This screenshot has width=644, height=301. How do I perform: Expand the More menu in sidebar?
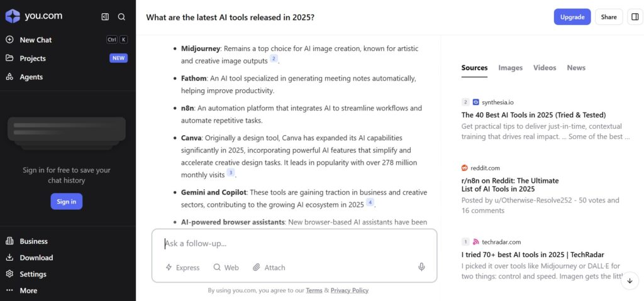pos(22,290)
